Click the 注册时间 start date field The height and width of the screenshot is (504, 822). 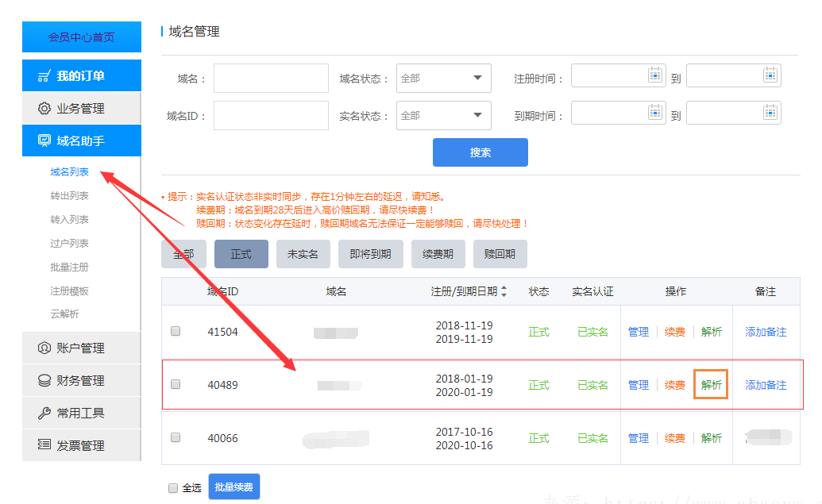(619, 75)
